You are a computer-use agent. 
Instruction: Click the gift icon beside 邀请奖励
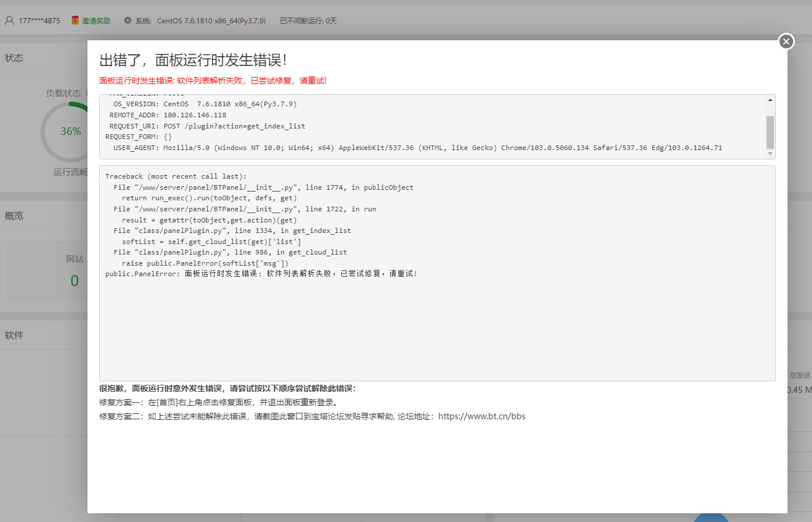tap(75, 20)
